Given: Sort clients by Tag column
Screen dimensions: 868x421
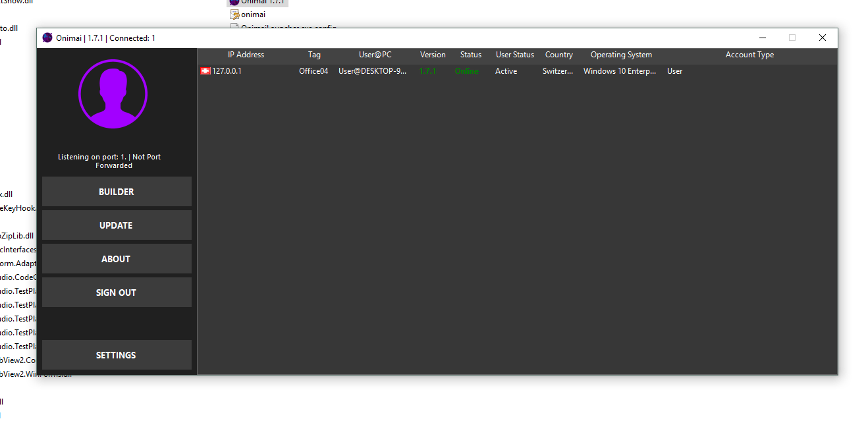Looking at the screenshot, I should click(313, 55).
